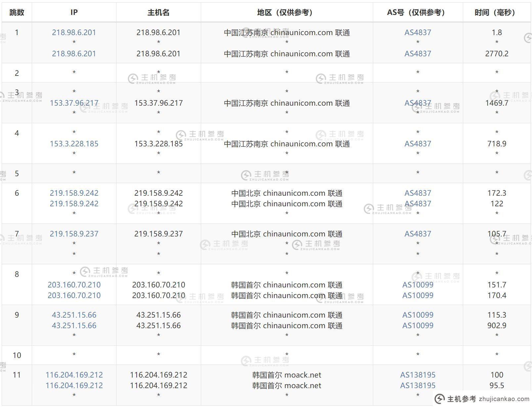Open 218.98.6.201 IP link on the 1.8 ms line
The height and width of the screenshot is (407, 532).
coord(74,32)
